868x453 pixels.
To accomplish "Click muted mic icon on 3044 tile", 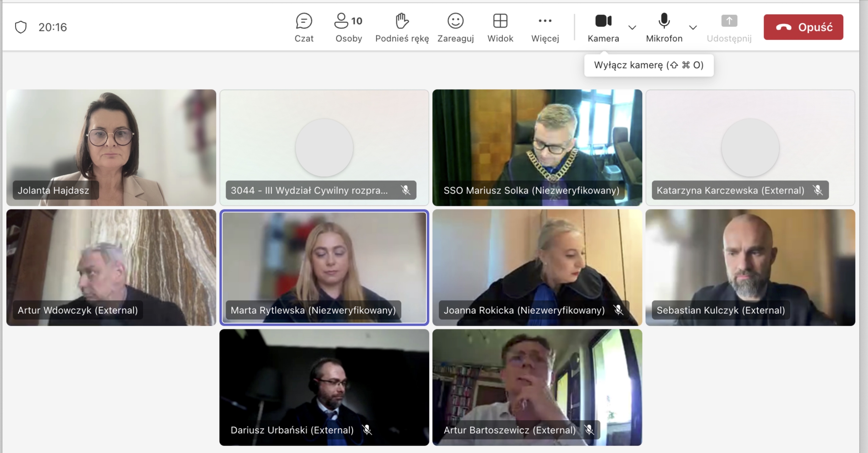I will click(x=406, y=190).
